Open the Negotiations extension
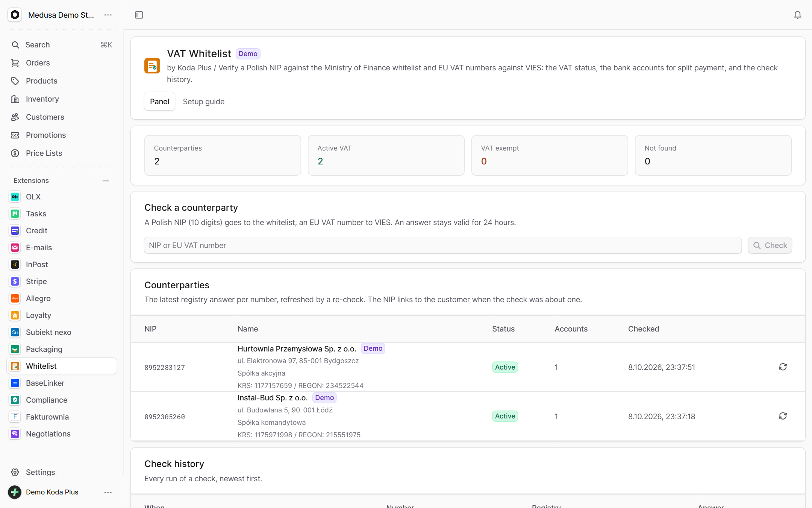Viewport: 812px width, 508px height. tap(62, 434)
